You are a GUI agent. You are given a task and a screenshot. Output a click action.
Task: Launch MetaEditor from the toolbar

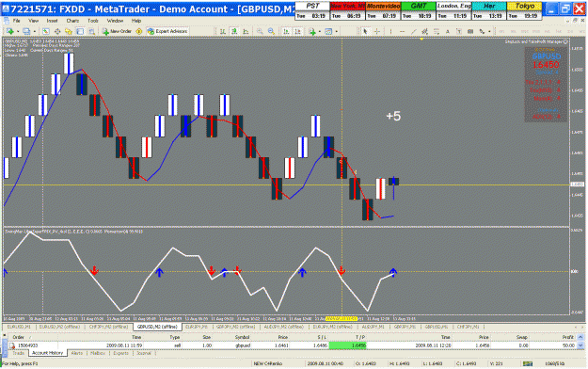pyautogui.click(x=138, y=31)
